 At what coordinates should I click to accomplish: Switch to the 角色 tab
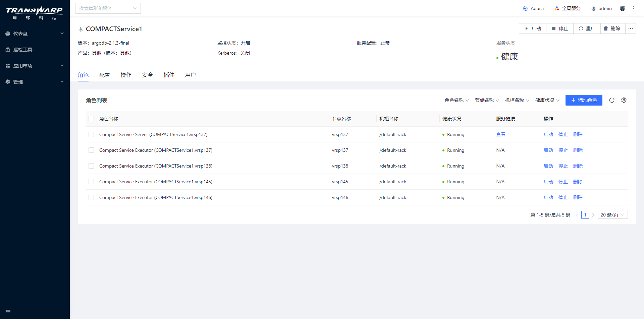[x=83, y=75]
